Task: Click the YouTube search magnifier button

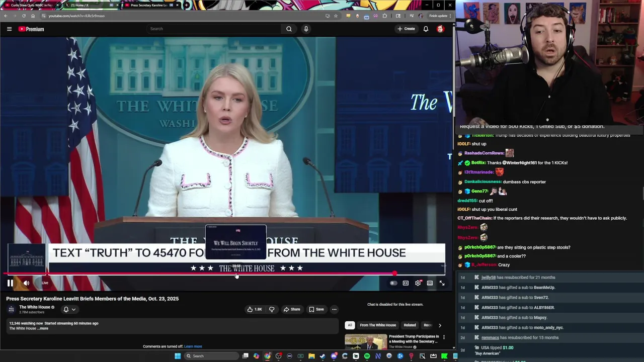Action: click(x=289, y=29)
